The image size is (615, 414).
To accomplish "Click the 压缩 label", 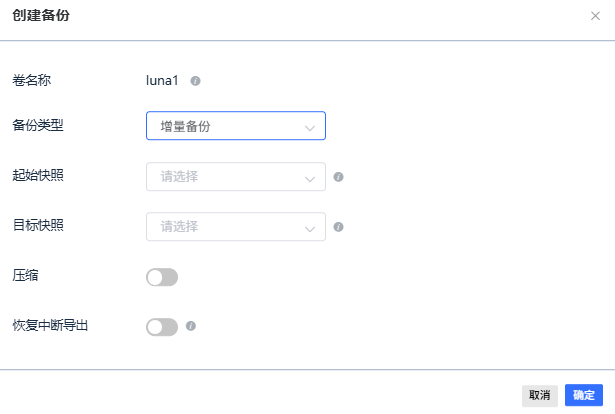I will [25, 276].
